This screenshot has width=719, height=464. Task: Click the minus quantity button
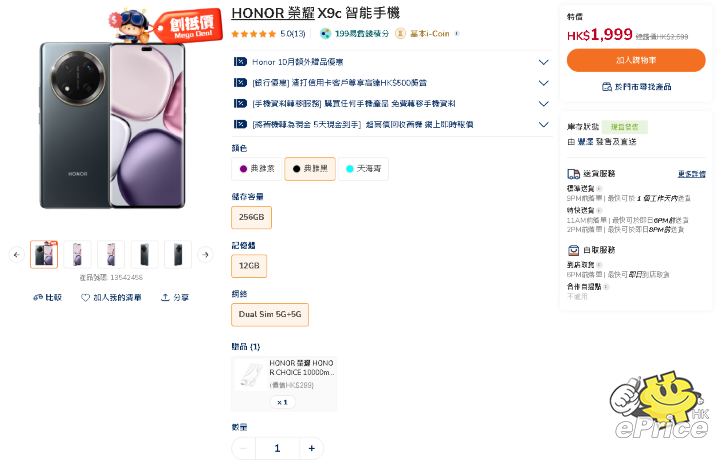(244, 448)
